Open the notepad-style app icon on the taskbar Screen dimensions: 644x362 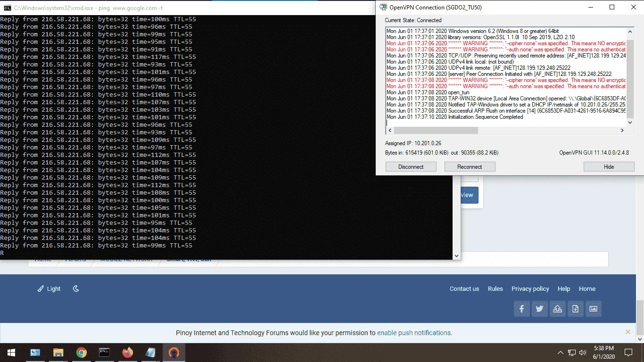[x=150, y=352]
